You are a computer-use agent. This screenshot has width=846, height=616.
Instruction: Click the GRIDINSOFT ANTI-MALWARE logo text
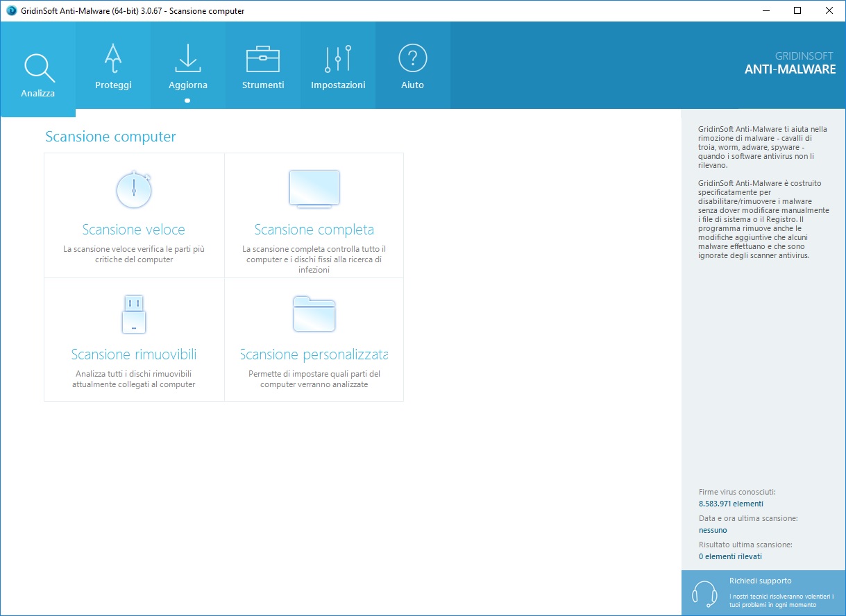coord(790,63)
